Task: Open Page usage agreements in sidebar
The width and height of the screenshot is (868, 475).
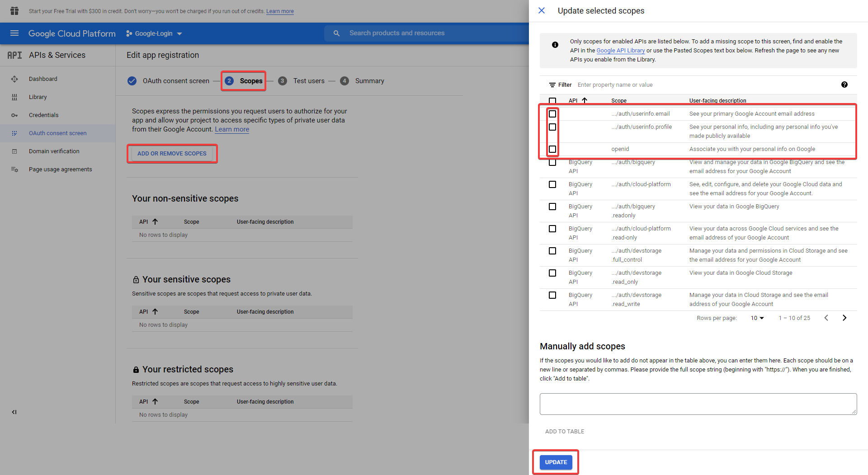Action: tap(61, 169)
